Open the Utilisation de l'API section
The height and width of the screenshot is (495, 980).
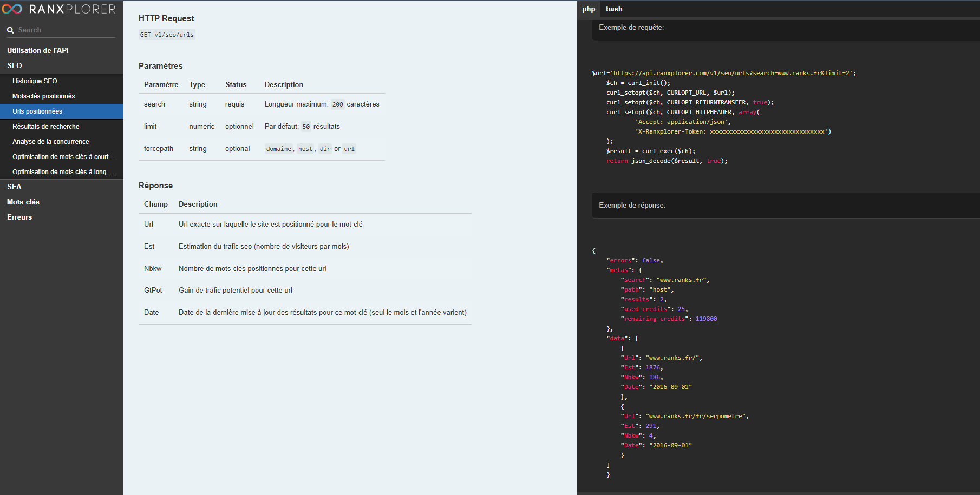click(38, 50)
